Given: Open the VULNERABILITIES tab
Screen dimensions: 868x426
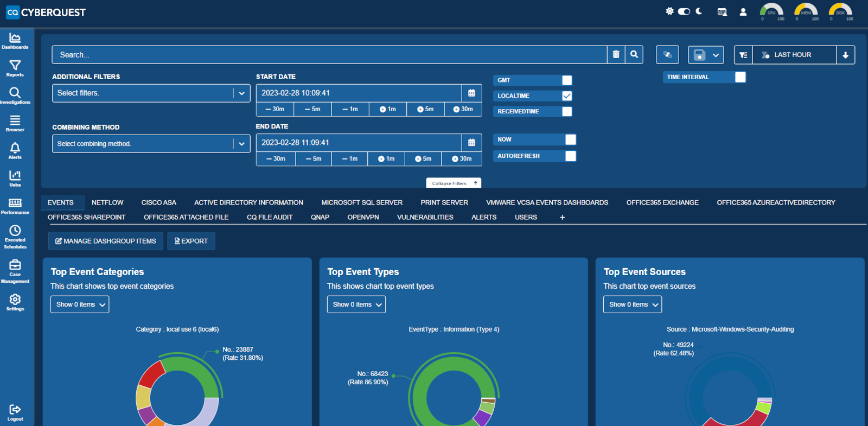Looking at the screenshot, I should 425,217.
